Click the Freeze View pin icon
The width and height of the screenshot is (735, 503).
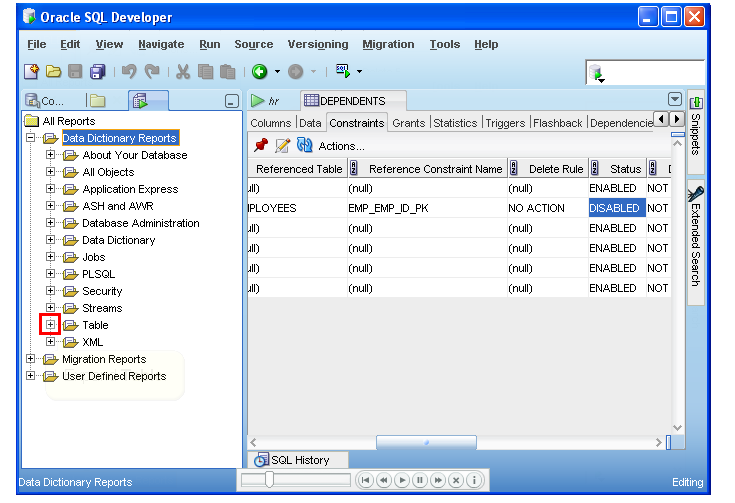[261, 145]
